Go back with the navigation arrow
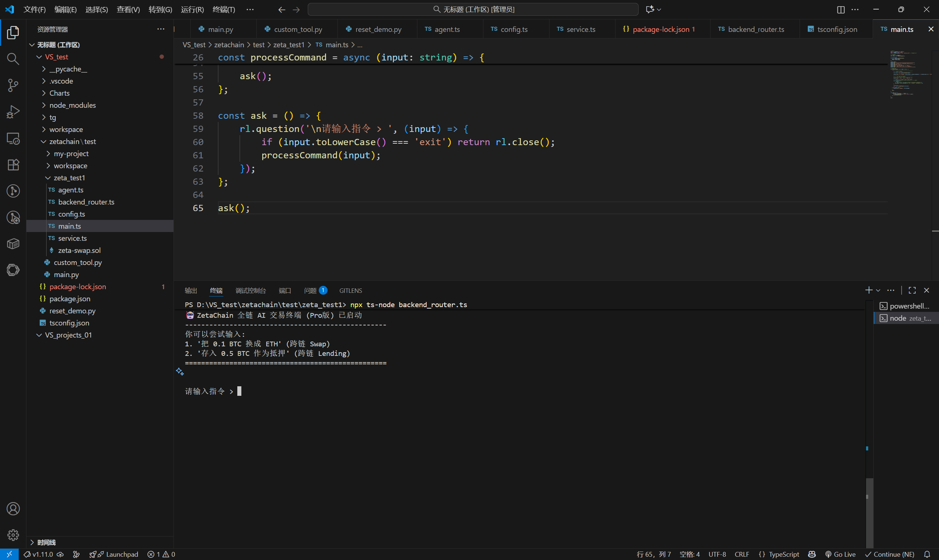Screen dimensions: 939x560 click(x=282, y=10)
